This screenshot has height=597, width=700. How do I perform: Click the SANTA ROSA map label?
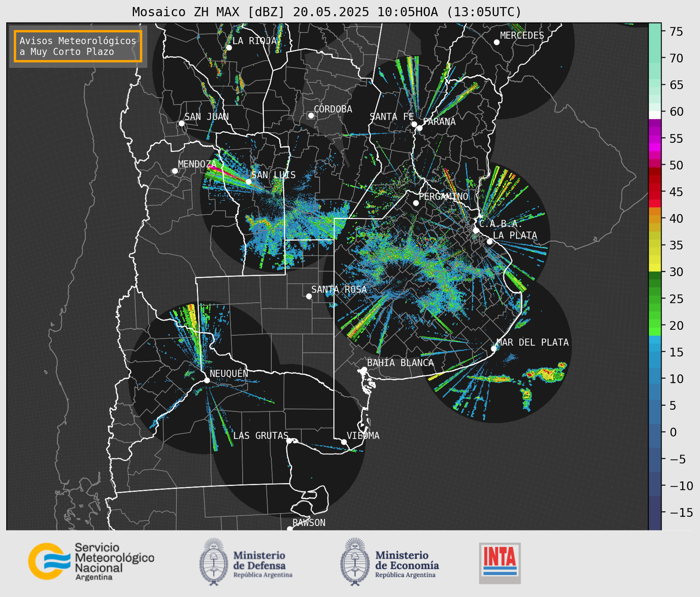pos(339,289)
